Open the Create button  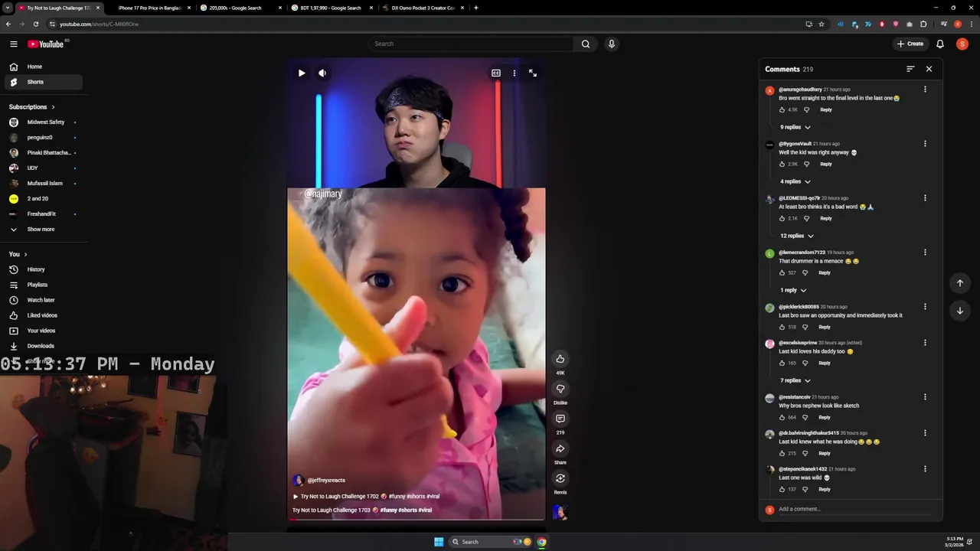911,44
